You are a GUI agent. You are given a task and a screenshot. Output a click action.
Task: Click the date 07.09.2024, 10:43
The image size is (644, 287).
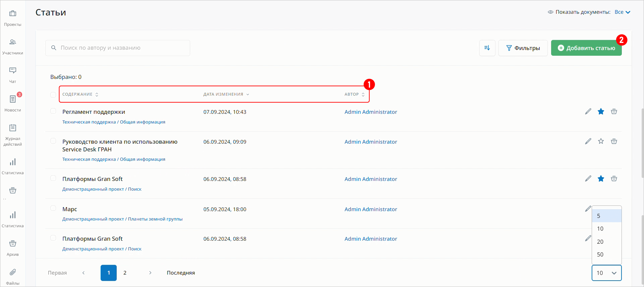click(225, 112)
